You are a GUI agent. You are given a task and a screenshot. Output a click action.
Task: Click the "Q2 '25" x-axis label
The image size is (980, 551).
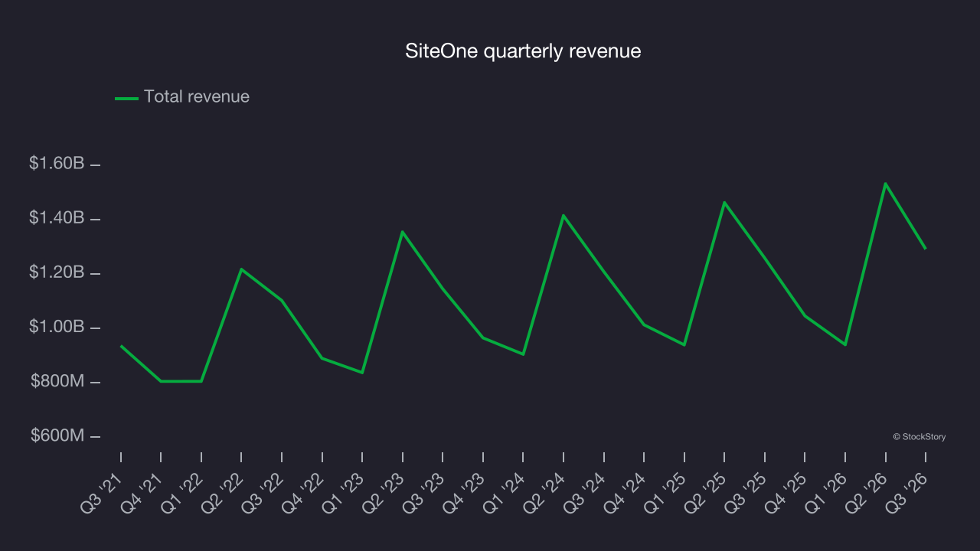(705, 493)
